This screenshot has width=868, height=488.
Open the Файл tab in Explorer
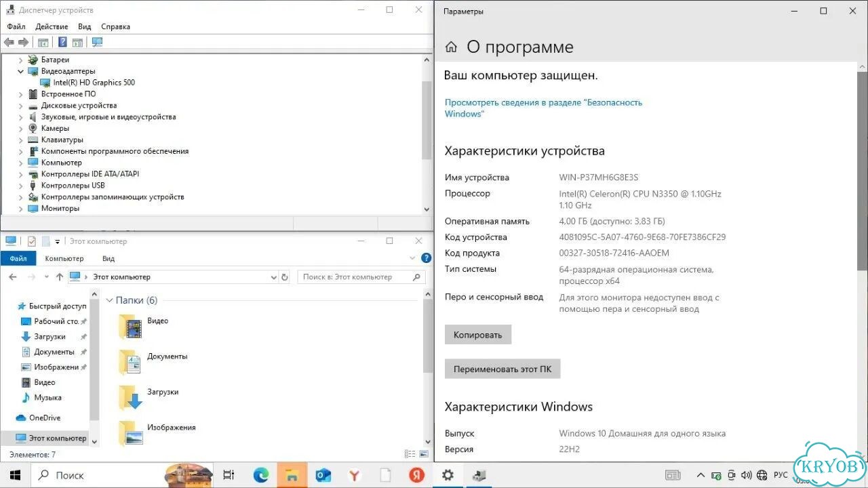pyautogui.click(x=18, y=258)
